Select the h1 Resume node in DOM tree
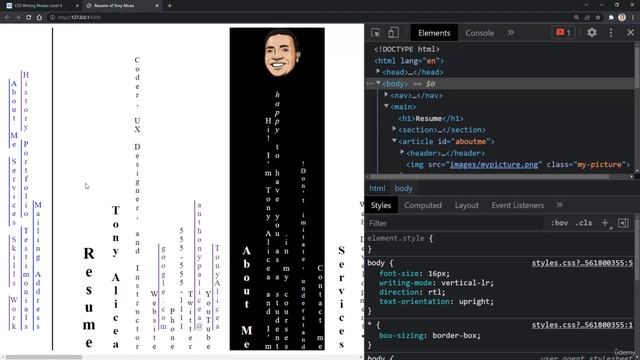The width and height of the screenshot is (640, 360). 431,118
